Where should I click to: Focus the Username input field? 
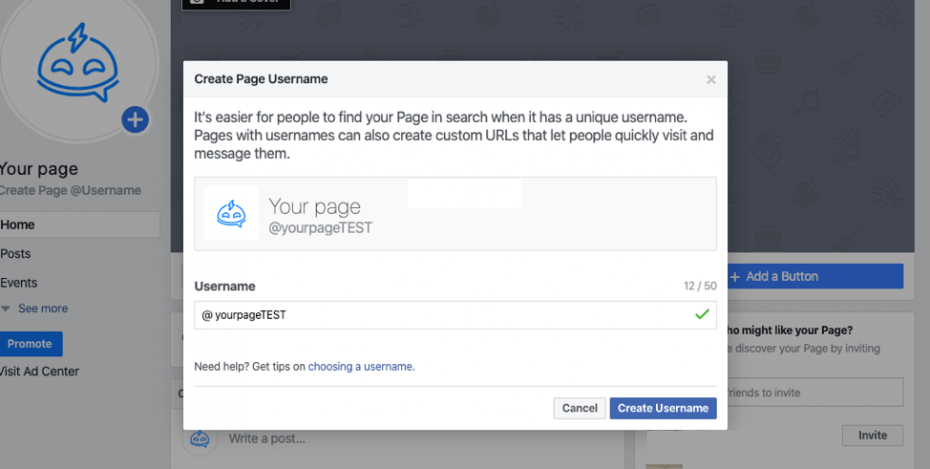[x=455, y=315]
